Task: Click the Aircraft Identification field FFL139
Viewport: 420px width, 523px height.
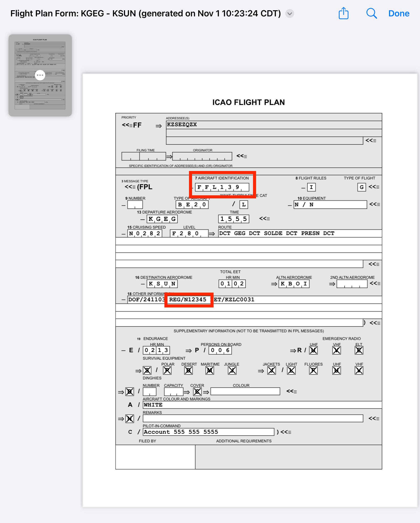Action: coord(222,187)
